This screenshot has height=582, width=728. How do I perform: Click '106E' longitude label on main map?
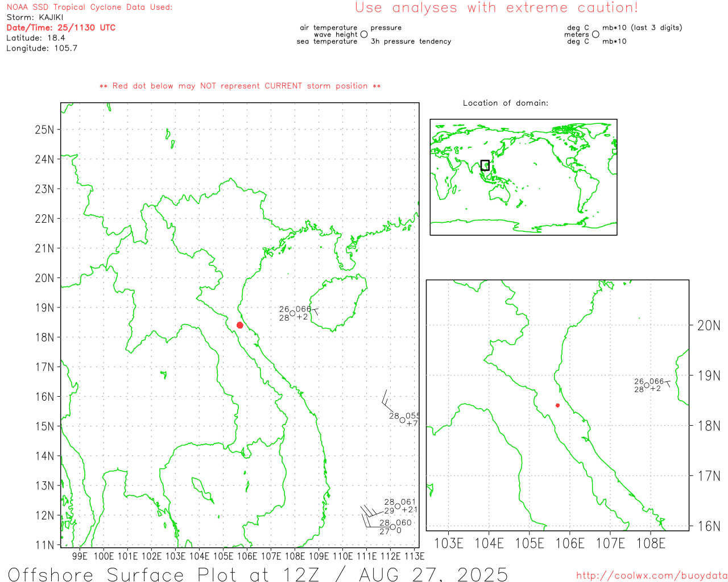click(x=247, y=556)
